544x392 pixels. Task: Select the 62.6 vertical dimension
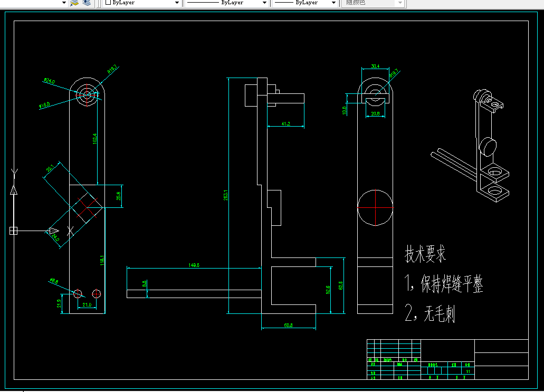click(x=340, y=285)
